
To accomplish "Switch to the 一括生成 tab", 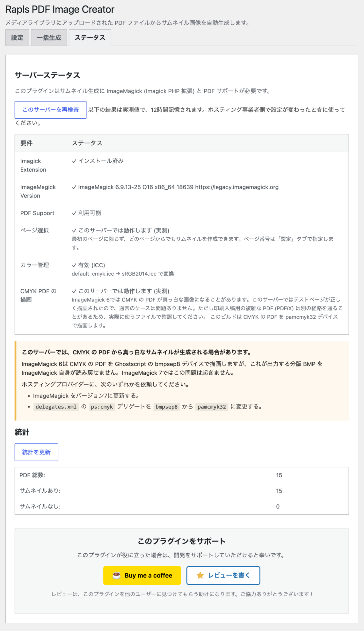I will [49, 38].
